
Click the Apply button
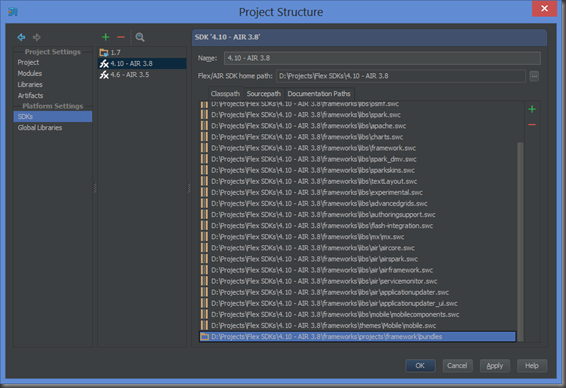(495, 366)
